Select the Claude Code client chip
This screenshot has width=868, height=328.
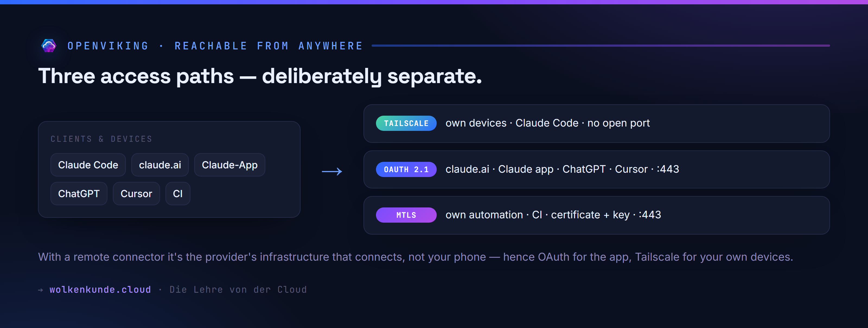point(88,165)
